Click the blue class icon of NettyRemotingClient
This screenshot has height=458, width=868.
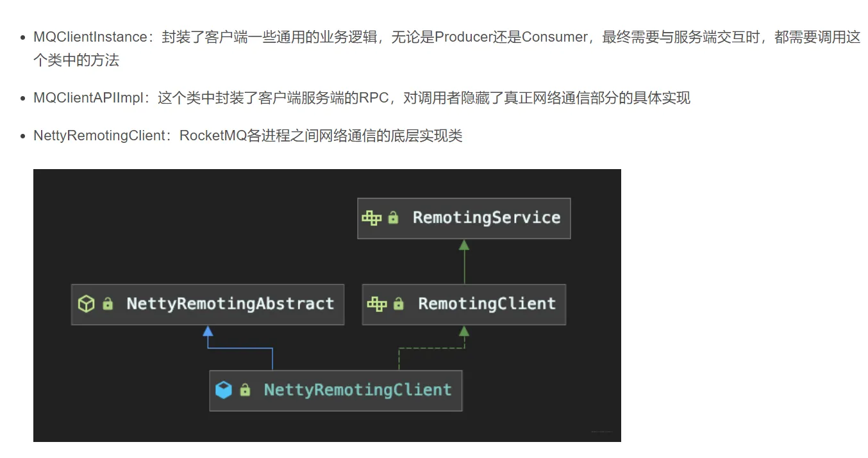coord(223,389)
